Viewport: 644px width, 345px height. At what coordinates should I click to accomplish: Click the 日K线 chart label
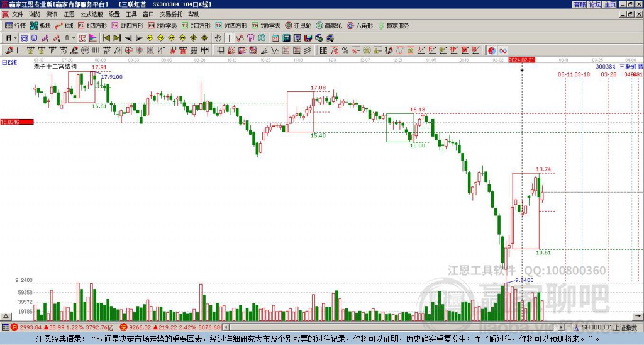(9, 63)
